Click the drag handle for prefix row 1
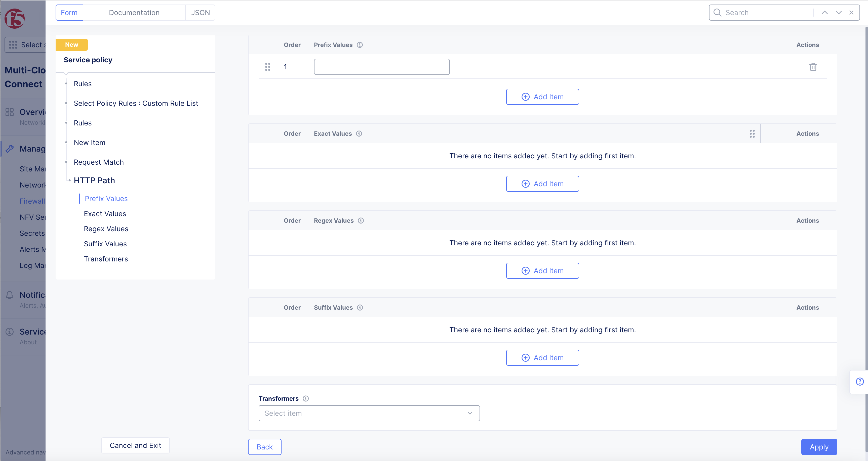 pos(267,67)
